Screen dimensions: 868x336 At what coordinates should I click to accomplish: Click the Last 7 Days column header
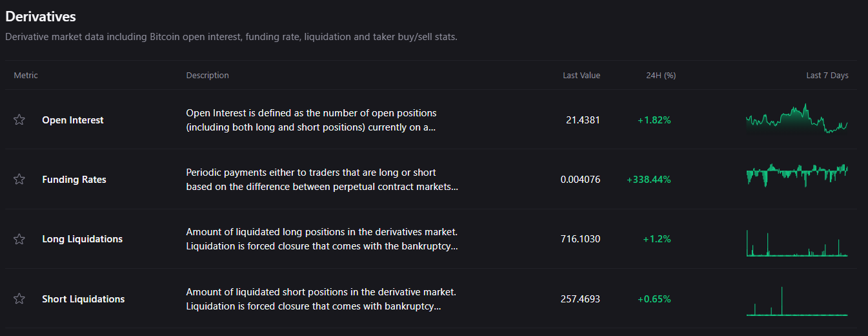click(x=827, y=76)
